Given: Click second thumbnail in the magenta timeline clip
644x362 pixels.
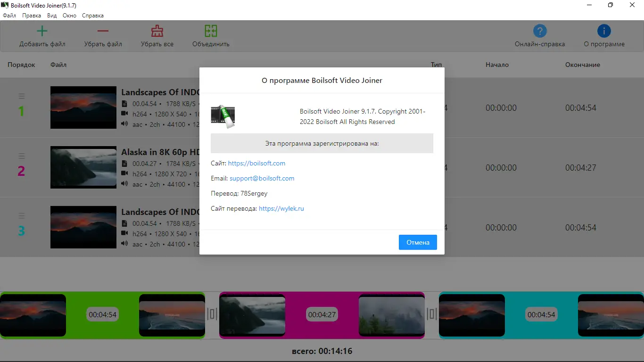Looking at the screenshot, I should 392,315.
